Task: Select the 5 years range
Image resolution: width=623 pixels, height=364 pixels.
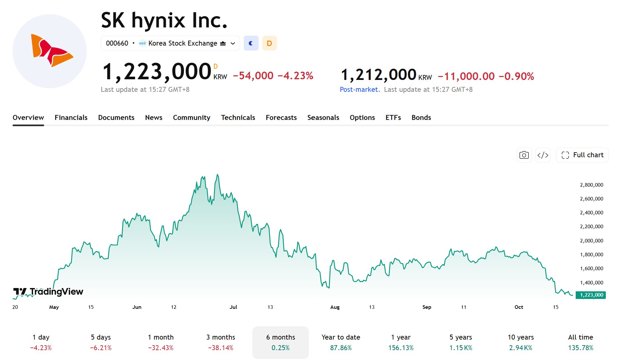Action: click(461, 343)
